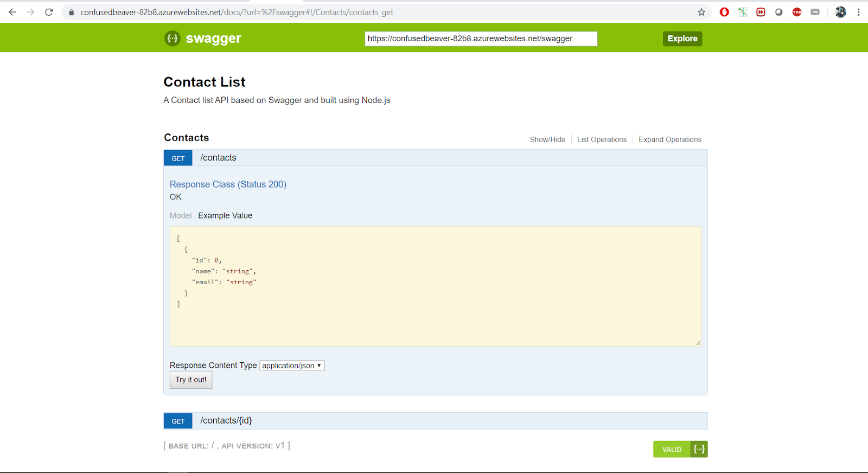Click Expand Operations link

coord(670,139)
